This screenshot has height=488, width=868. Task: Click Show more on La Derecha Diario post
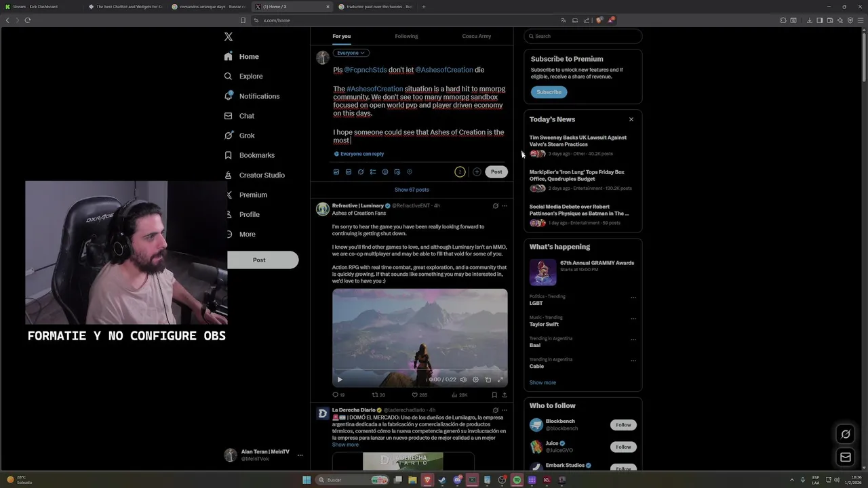pos(345,445)
